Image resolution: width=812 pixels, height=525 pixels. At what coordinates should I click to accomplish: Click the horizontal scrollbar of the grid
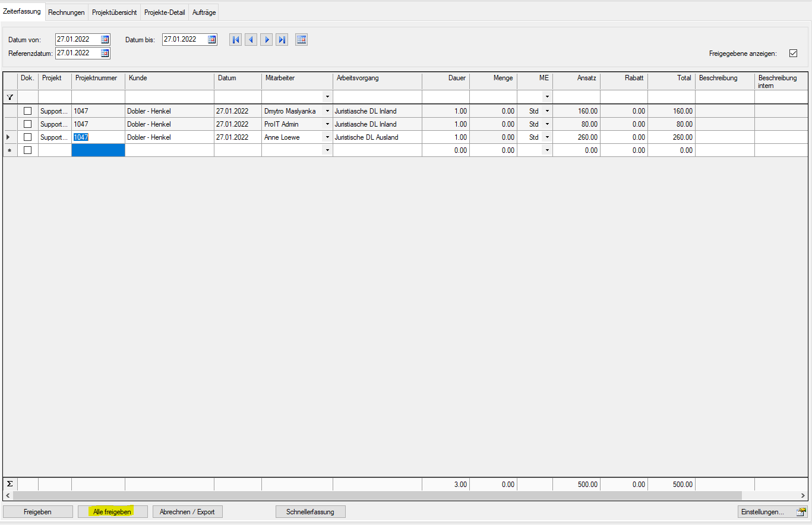[377, 495]
